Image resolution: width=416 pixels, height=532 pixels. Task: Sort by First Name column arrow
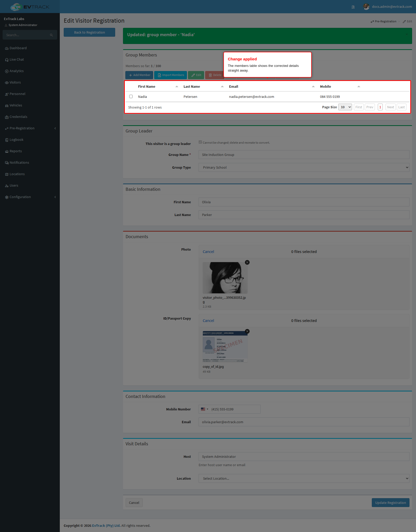pyautogui.click(x=177, y=86)
